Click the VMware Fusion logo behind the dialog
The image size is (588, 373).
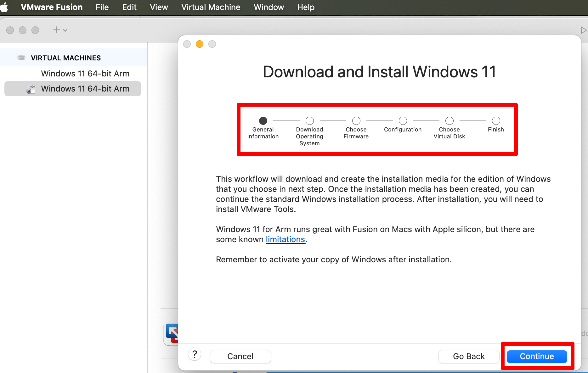tap(172, 334)
